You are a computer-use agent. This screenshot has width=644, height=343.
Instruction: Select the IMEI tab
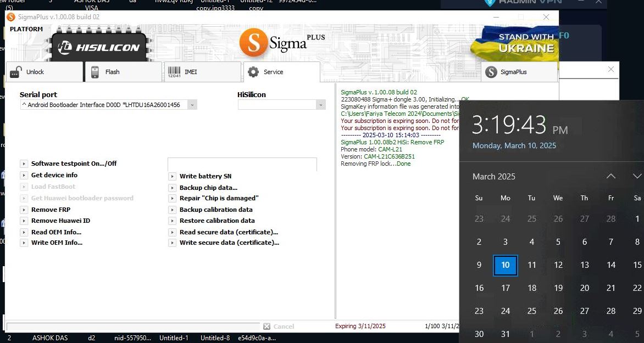pos(202,72)
